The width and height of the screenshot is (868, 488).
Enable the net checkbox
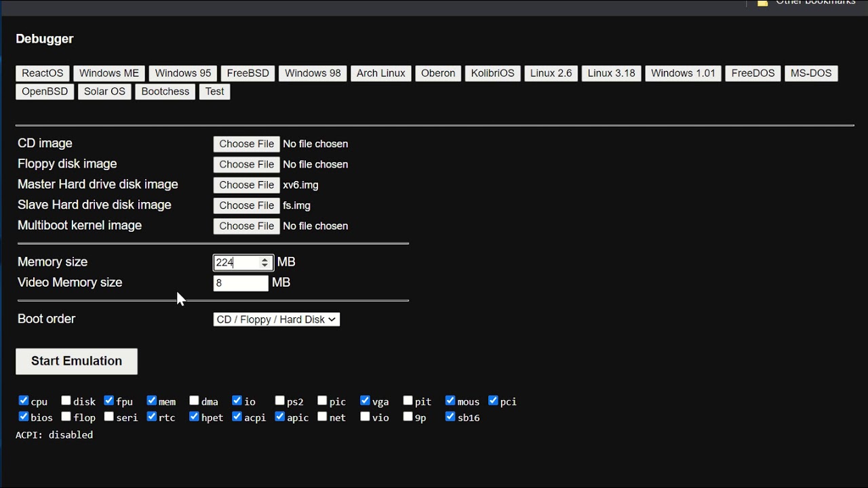tap(322, 417)
